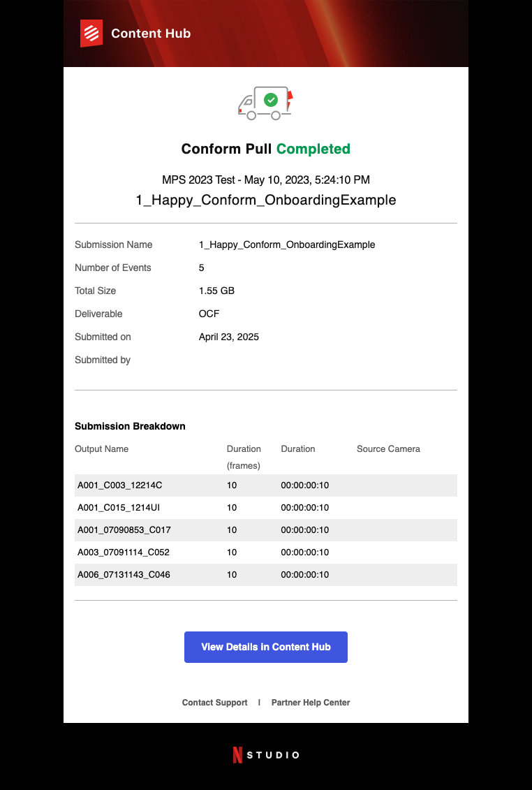Click the Duration (frames) column header

[244, 458]
